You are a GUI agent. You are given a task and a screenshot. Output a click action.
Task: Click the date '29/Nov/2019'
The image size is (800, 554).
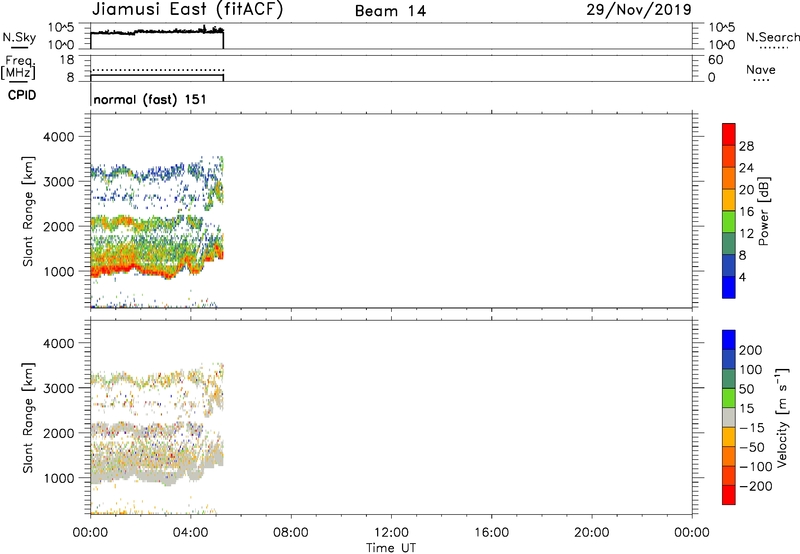[x=639, y=10]
